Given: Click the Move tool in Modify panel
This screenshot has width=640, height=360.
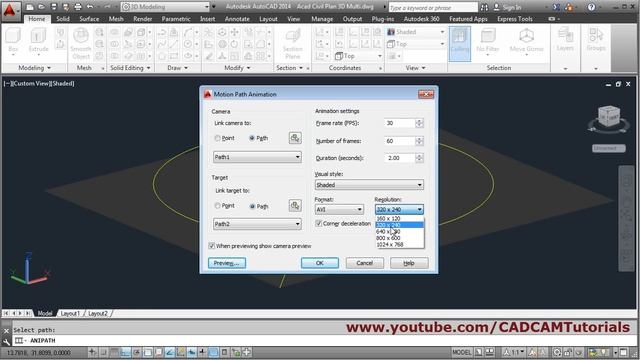Looking at the screenshot, I should pyautogui.click(x=235, y=32).
